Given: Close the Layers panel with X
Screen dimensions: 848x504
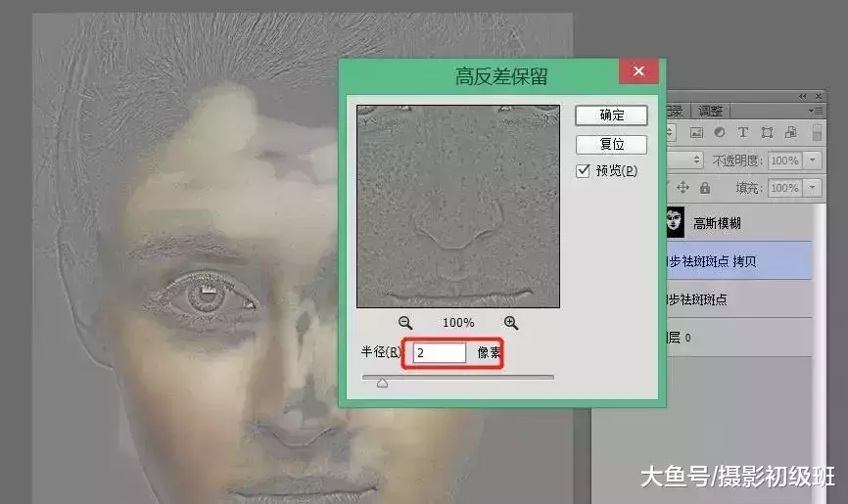Looking at the screenshot, I should (x=819, y=96).
